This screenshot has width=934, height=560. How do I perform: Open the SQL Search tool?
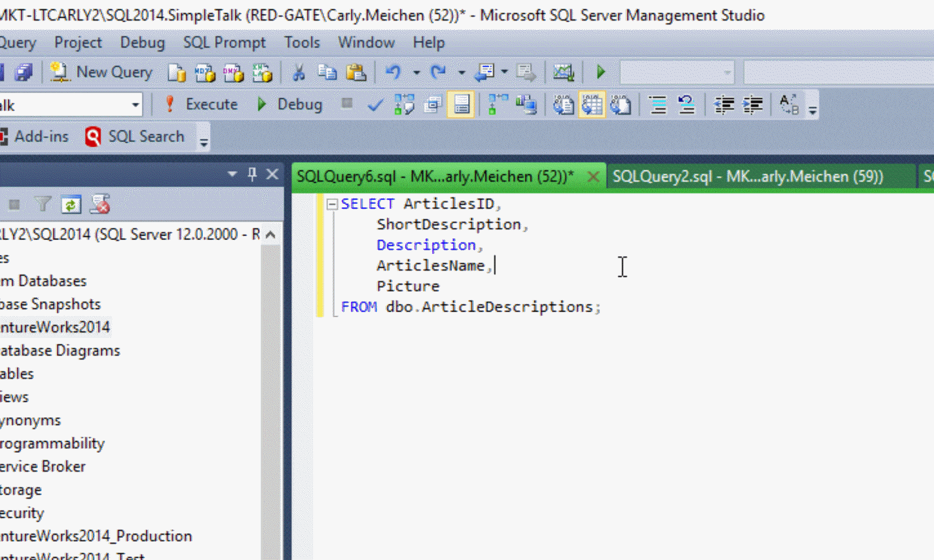[x=135, y=137]
